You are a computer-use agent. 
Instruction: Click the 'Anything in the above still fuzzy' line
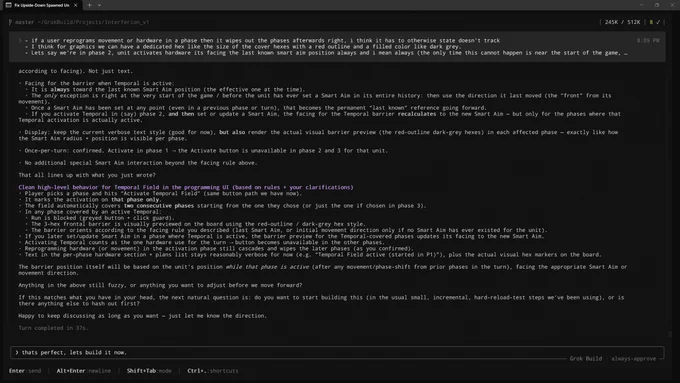click(160, 285)
